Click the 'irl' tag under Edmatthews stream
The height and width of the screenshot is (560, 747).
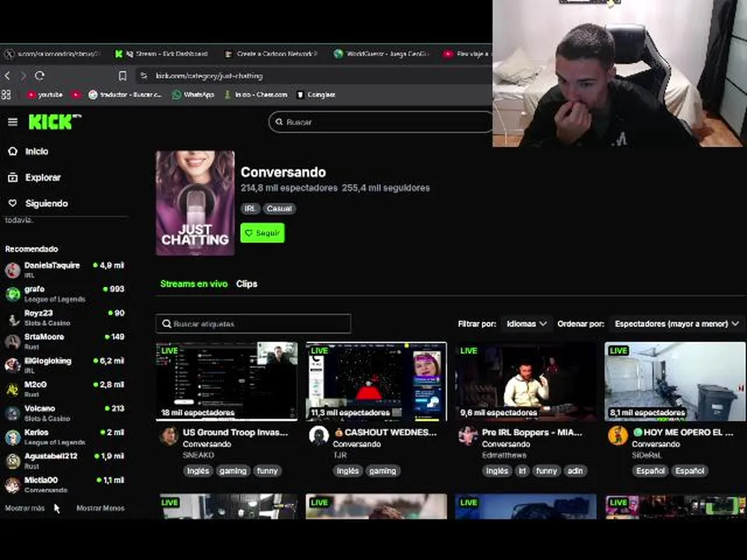pos(523,471)
